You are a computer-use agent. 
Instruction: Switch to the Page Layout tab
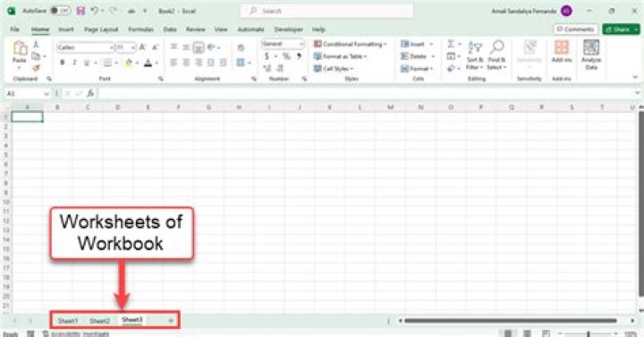(x=101, y=29)
